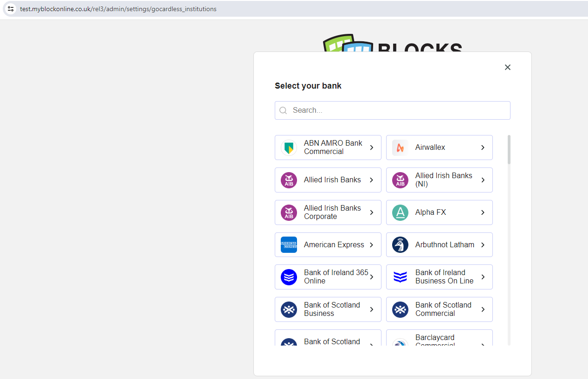Choose the "Airwallex" bank name
This screenshot has width=588, height=379.
pyautogui.click(x=430, y=148)
